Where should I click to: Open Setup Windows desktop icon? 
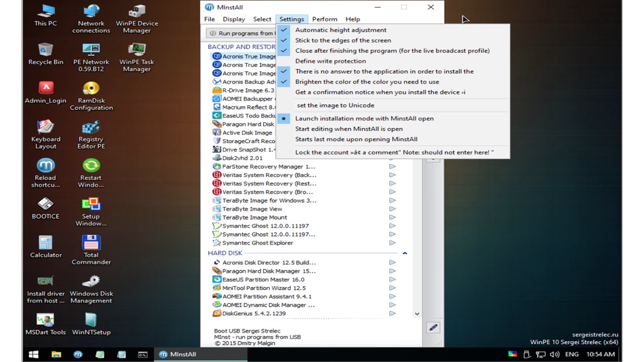[91, 212]
